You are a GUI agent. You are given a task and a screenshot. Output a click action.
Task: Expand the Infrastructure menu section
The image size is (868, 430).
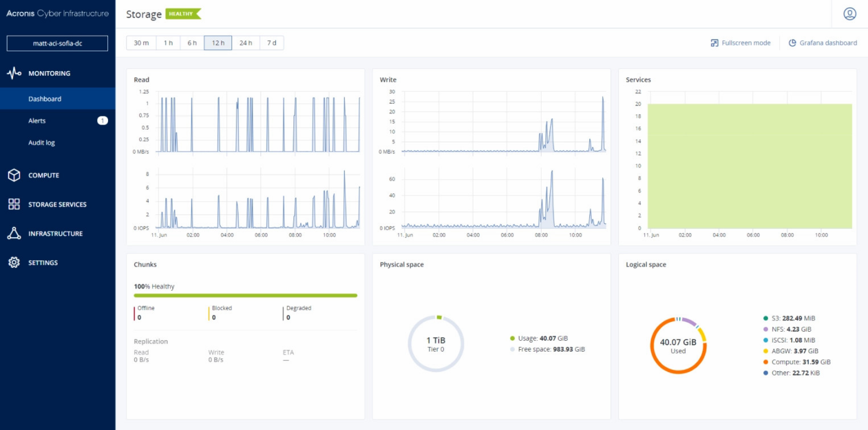(x=55, y=234)
